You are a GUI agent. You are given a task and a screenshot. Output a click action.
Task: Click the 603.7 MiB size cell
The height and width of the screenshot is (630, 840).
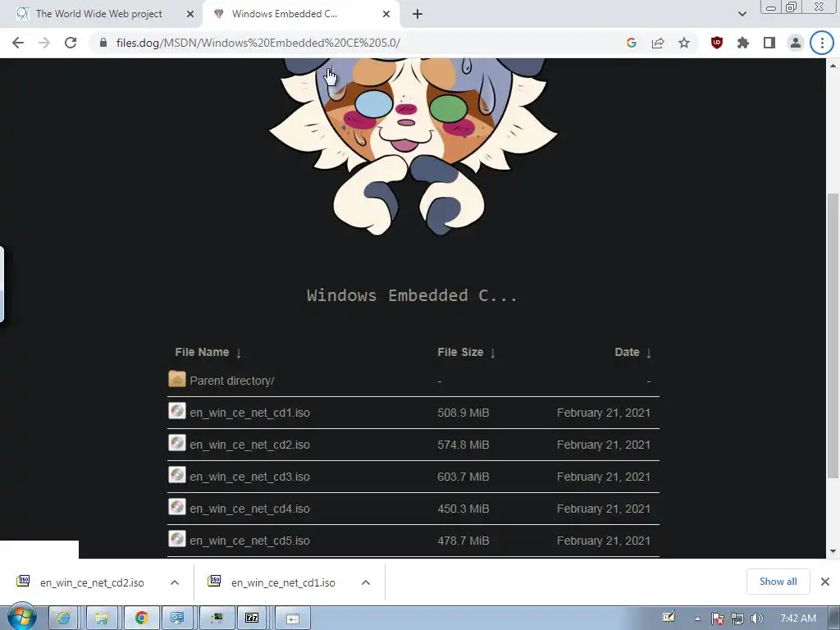coord(463,477)
